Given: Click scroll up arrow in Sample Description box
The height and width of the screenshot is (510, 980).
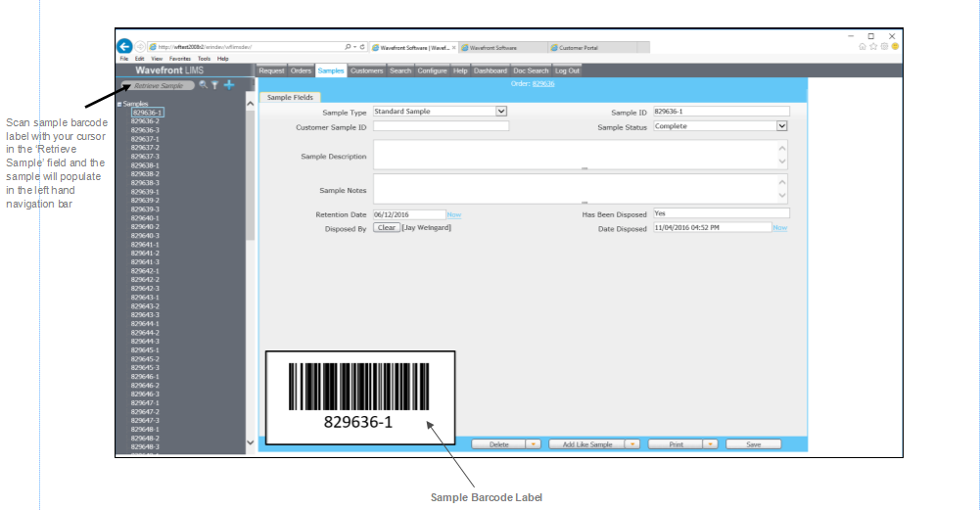Looking at the screenshot, I should point(782,148).
